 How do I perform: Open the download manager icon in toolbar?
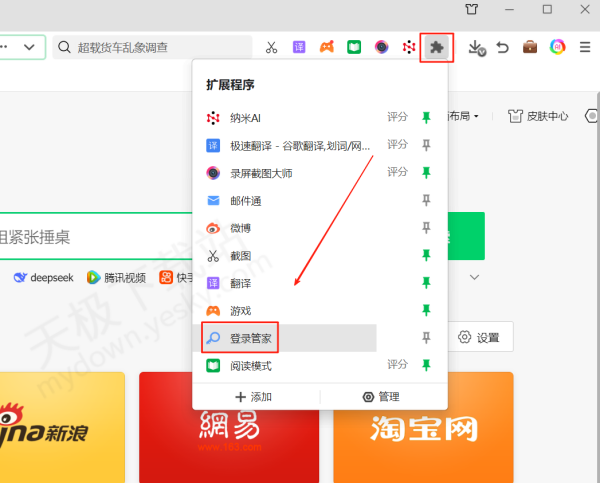pyautogui.click(x=476, y=47)
